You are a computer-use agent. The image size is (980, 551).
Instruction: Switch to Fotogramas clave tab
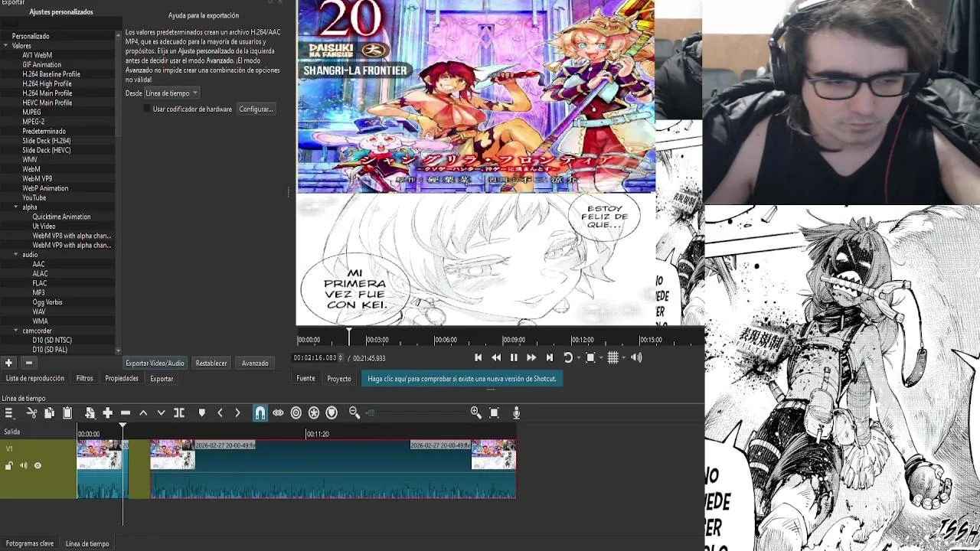coord(30,543)
